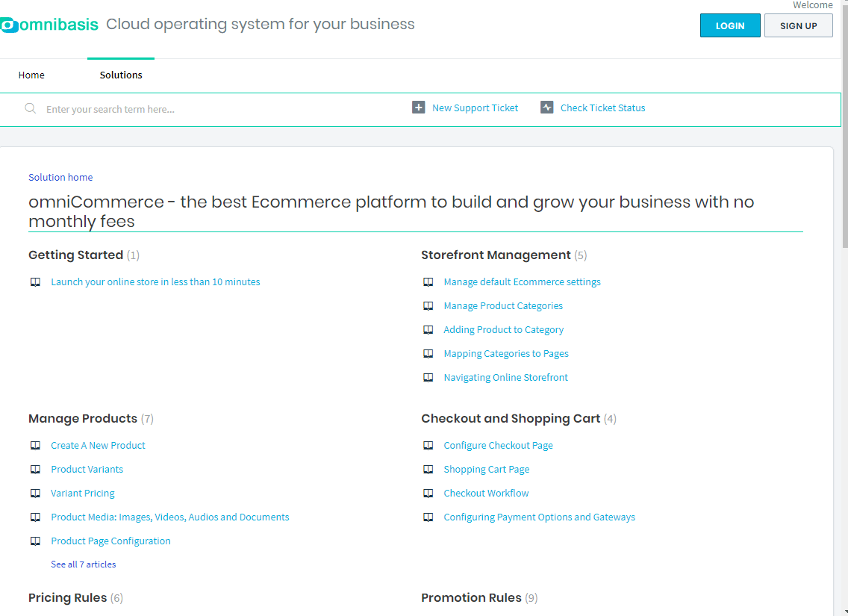Viewport: 848px width, 616px height.
Task: Open the Home tab
Action: click(x=31, y=75)
